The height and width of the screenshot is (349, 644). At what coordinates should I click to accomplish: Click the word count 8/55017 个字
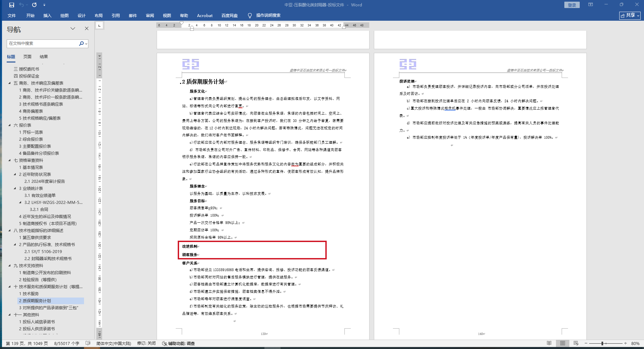click(67, 344)
